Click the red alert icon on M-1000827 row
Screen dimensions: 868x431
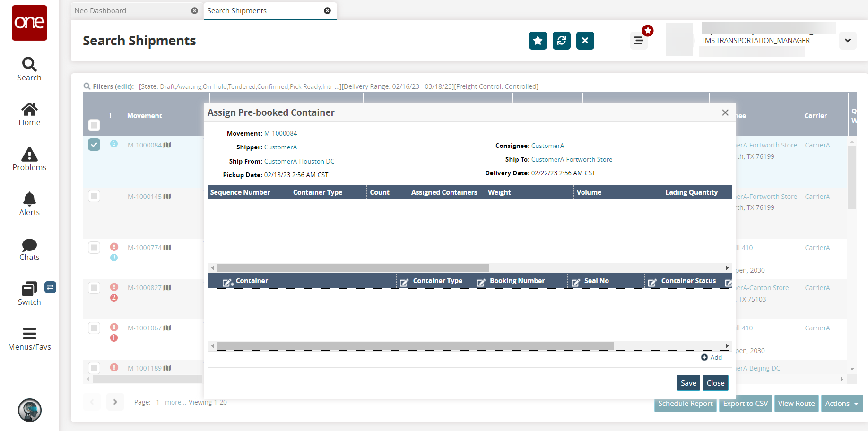[x=114, y=287]
